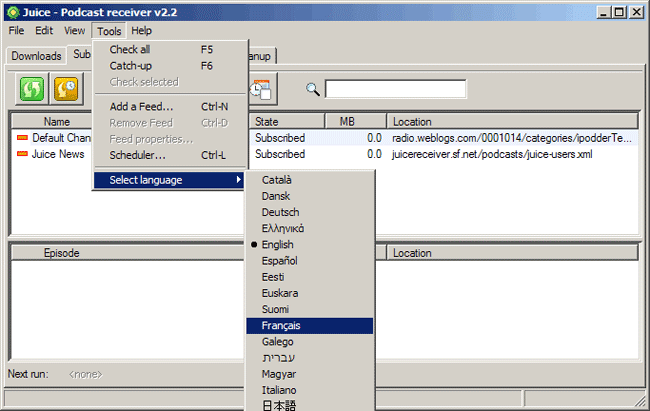
Task: Focus the search text field
Action: pos(396,89)
